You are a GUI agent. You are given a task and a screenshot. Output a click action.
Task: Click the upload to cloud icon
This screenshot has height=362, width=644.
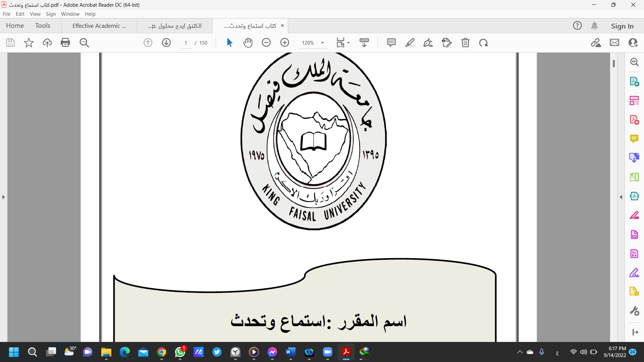click(x=47, y=43)
